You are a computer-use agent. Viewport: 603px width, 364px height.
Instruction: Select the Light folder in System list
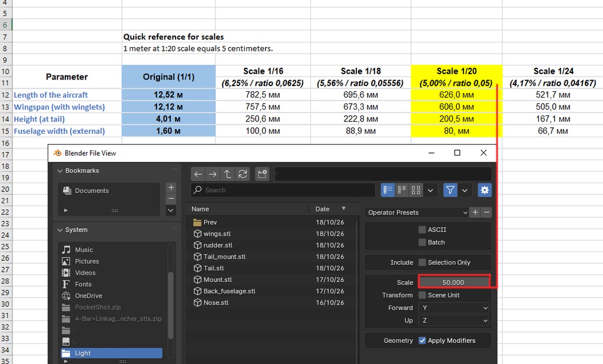111,353
